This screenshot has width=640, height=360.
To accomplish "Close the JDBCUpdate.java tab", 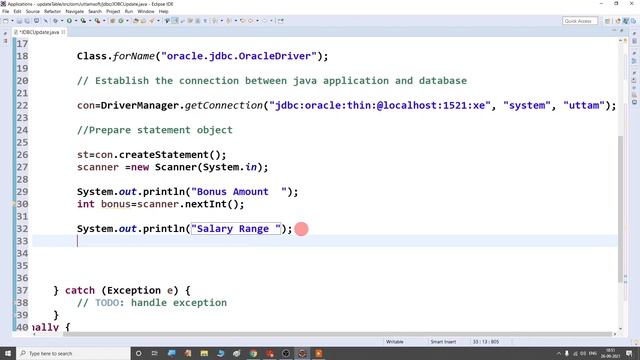I will (64, 32).
